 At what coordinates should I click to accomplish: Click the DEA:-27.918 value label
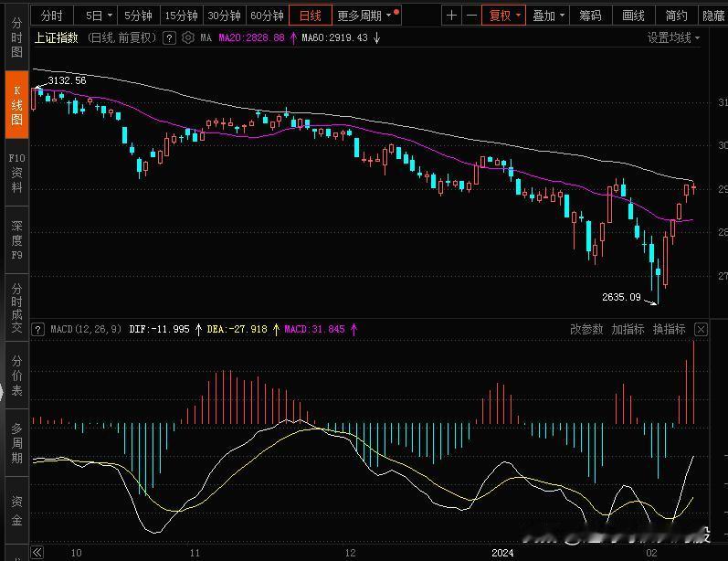tap(237, 329)
